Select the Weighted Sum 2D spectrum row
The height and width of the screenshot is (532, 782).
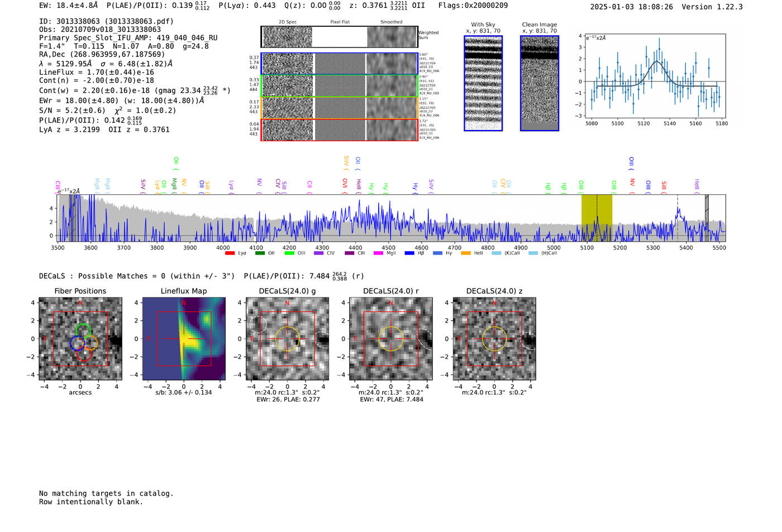340,37
